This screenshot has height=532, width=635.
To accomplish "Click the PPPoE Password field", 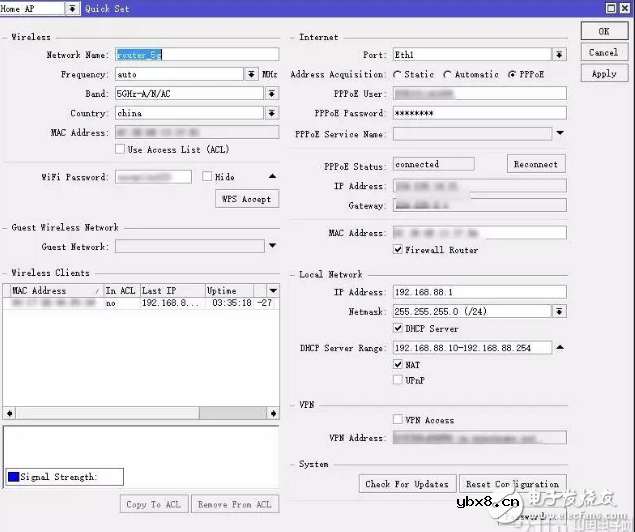I will 479,113.
